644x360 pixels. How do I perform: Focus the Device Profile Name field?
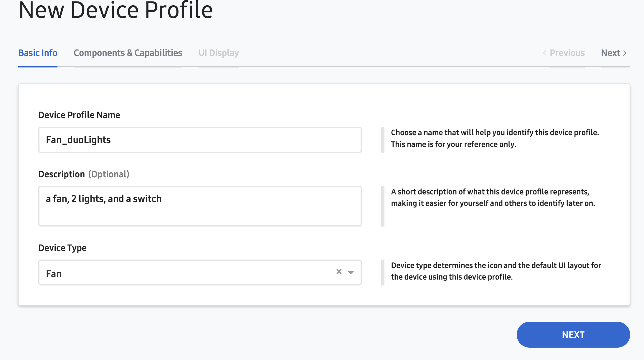pyautogui.click(x=200, y=140)
